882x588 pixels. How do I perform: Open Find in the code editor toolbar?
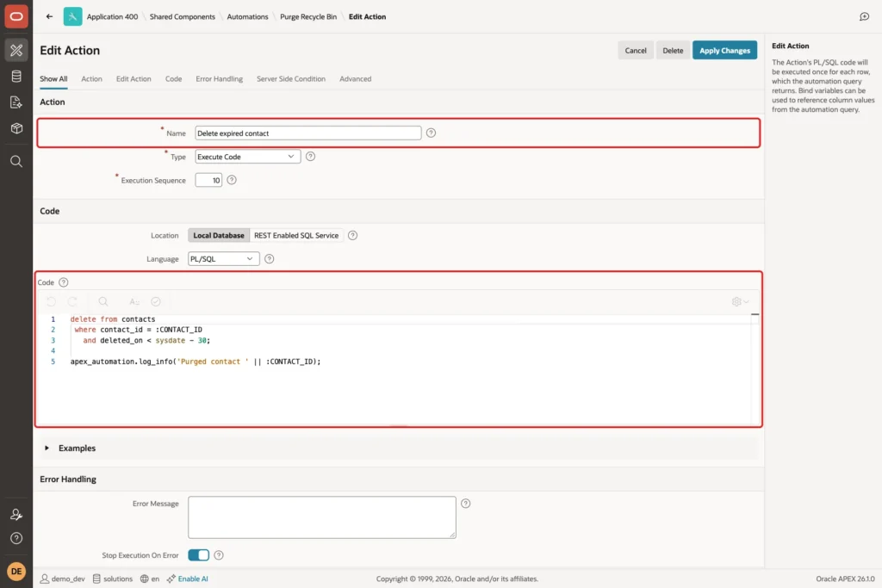click(103, 301)
